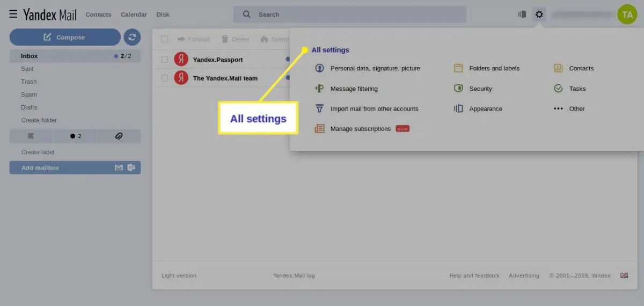Check The Yandex.Mail team message checkbox
The image size is (644, 306).
pos(165,78)
